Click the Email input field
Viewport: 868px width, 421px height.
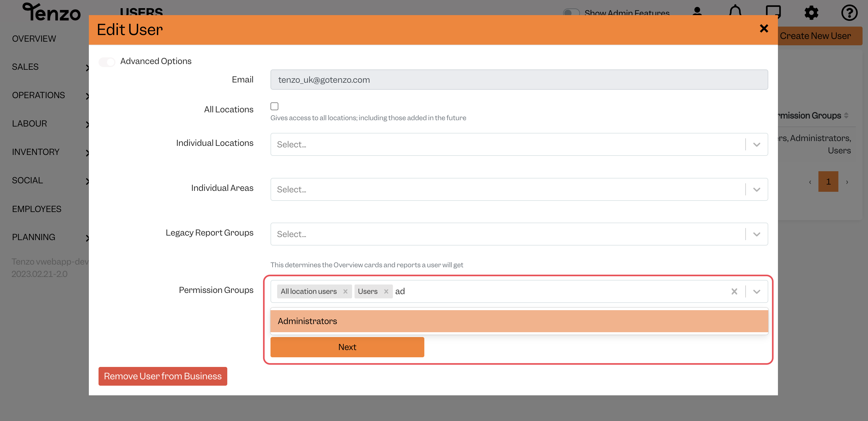coord(519,80)
